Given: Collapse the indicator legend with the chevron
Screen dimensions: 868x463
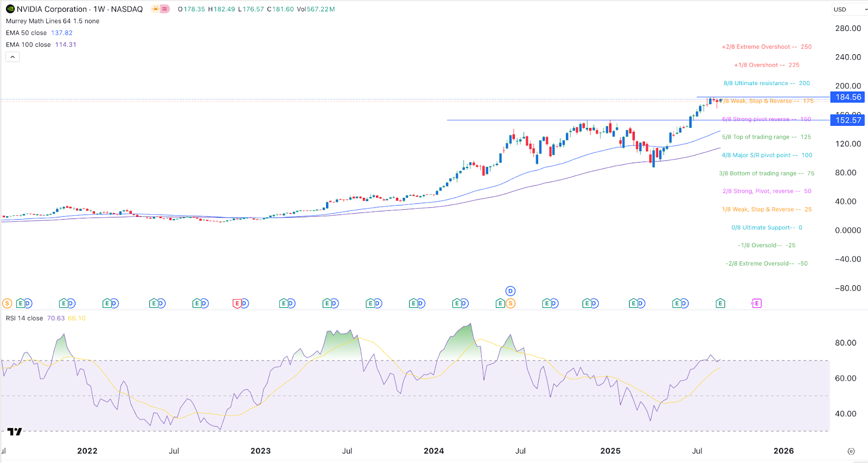Looking at the screenshot, I should click(12, 57).
